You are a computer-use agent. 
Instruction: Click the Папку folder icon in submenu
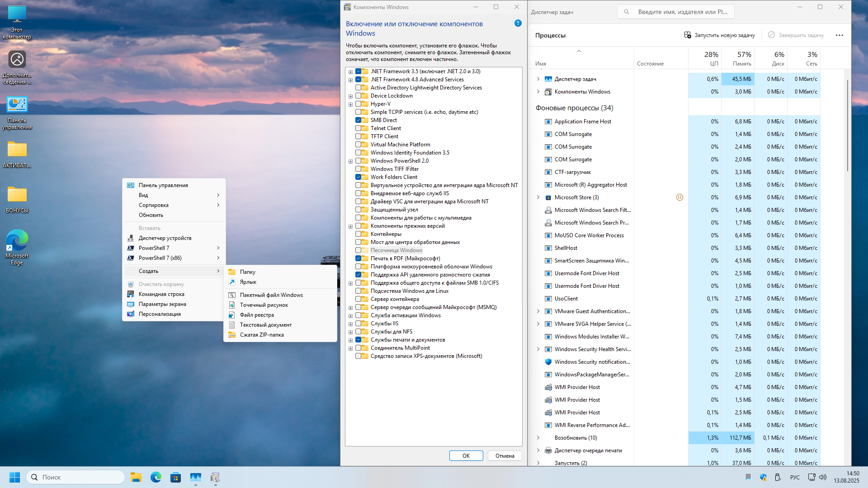(x=232, y=272)
